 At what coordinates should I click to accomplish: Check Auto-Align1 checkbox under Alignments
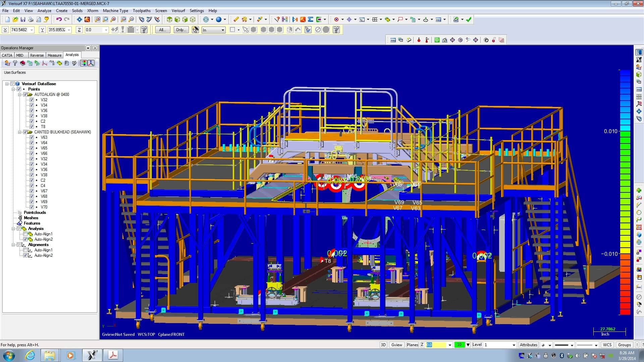pos(25,250)
